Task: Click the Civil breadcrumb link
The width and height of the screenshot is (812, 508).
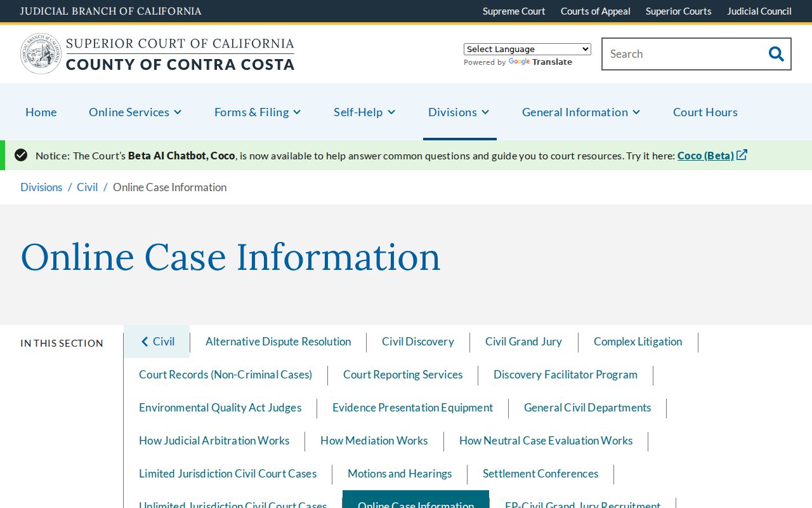Action: click(88, 187)
